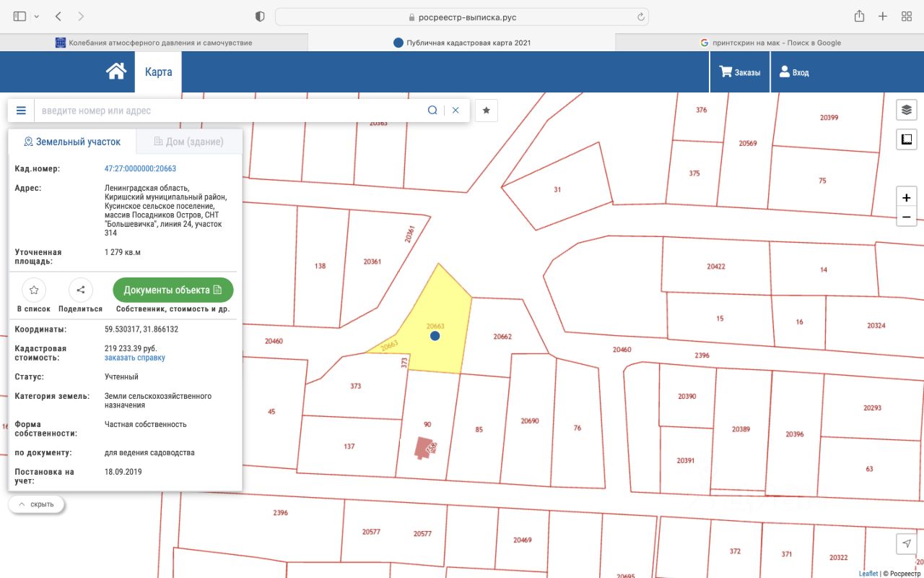This screenshot has width=924, height=578.
Task: Click the росреестр-выписка.рус address field
Action: click(x=462, y=17)
